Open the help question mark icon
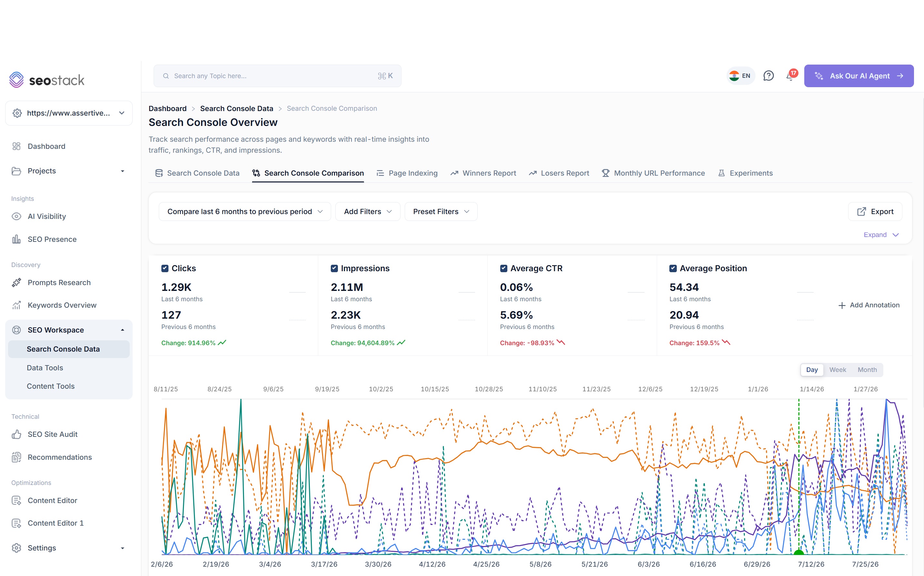924x576 pixels. (x=769, y=76)
